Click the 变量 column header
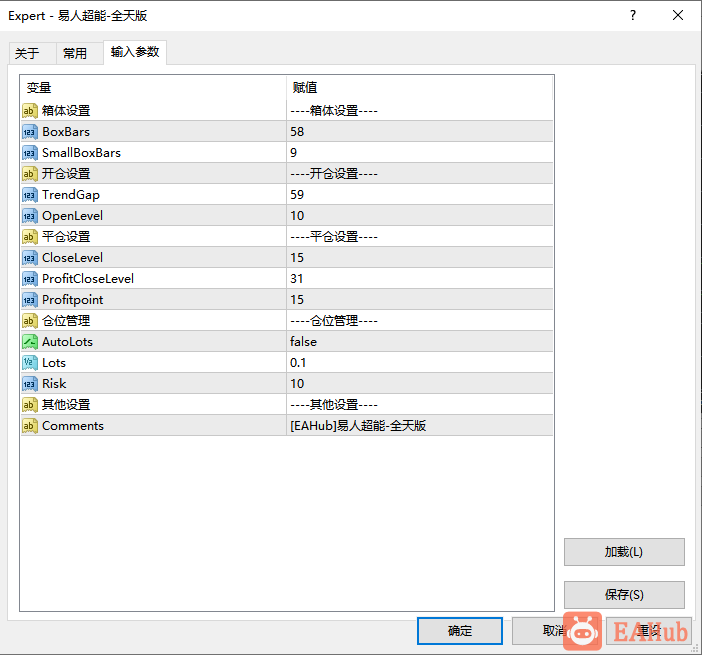The image size is (702, 657). (153, 88)
